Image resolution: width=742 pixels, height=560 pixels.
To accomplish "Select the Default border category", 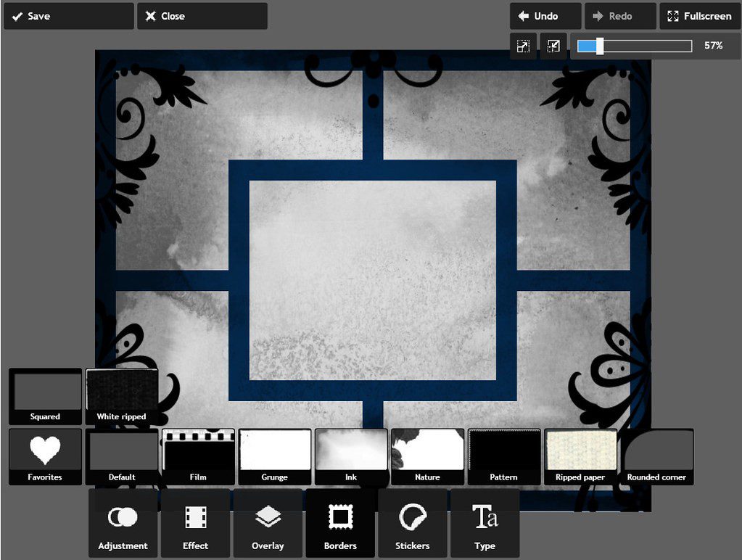I will tap(122, 457).
